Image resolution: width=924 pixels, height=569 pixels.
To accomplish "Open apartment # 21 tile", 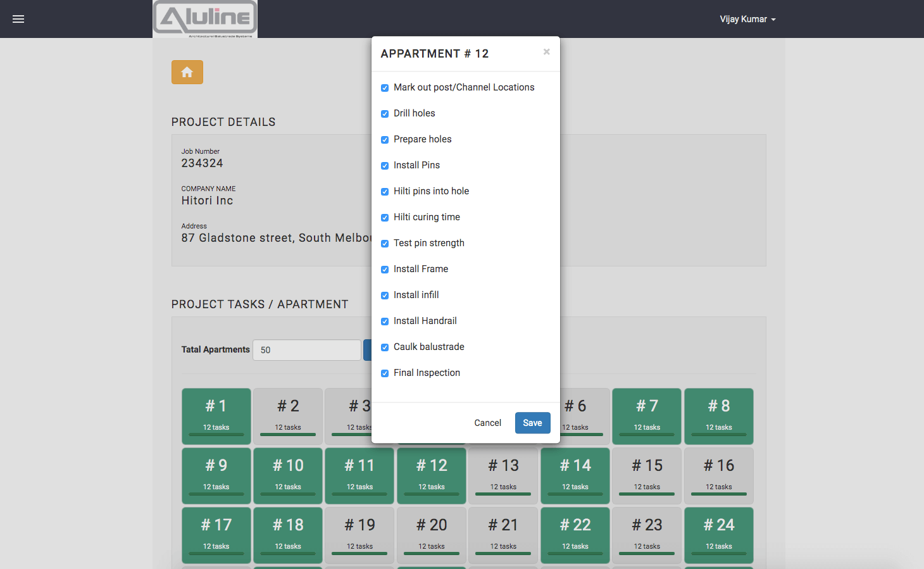I will tap(503, 535).
